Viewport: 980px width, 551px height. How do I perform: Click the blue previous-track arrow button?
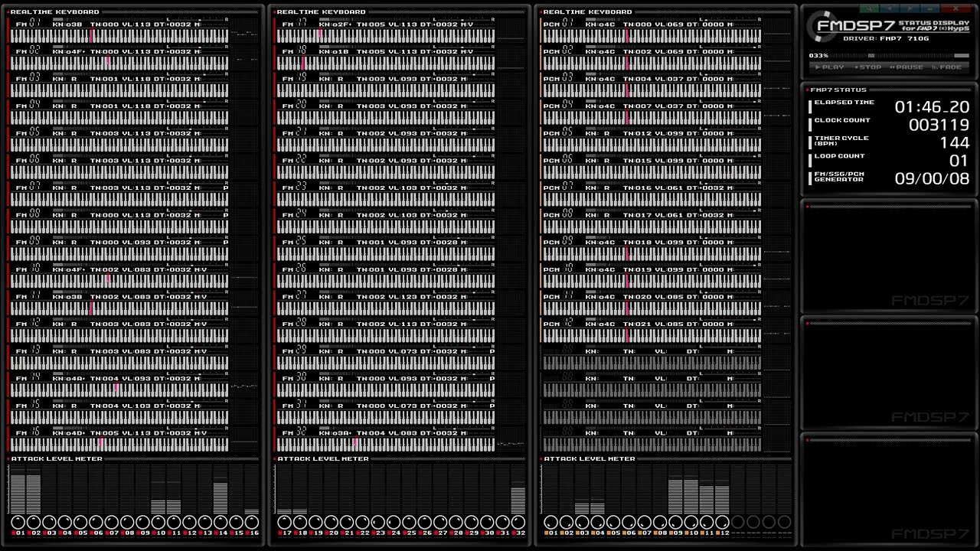click(890, 8)
